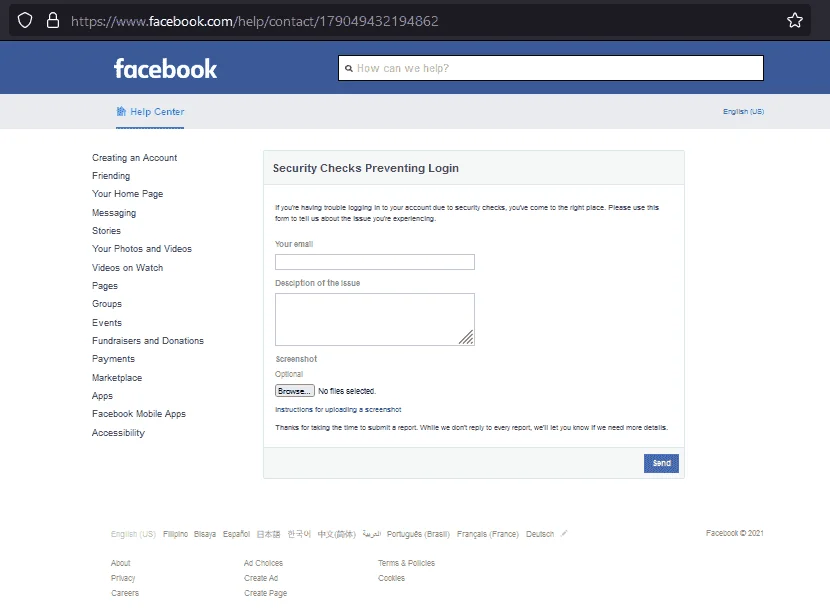This screenshot has height=615, width=830.
Task: Select the Chinese simplified language in footer
Action: click(337, 534)
